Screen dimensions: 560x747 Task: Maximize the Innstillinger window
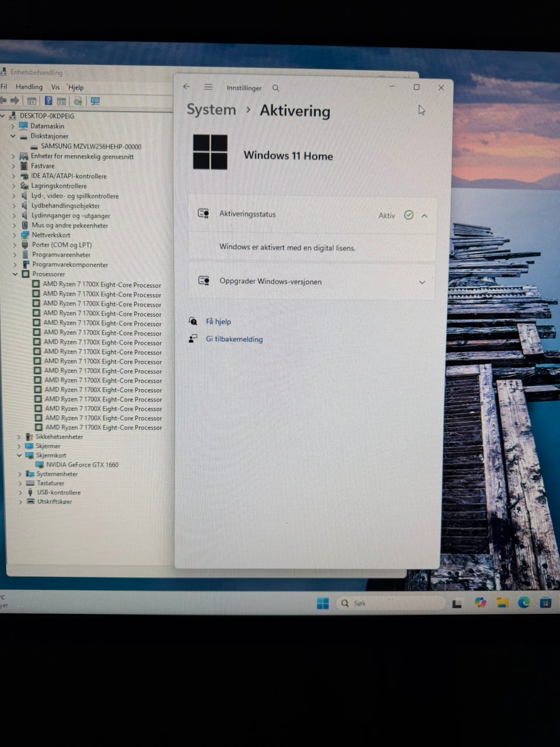point(416,87)
